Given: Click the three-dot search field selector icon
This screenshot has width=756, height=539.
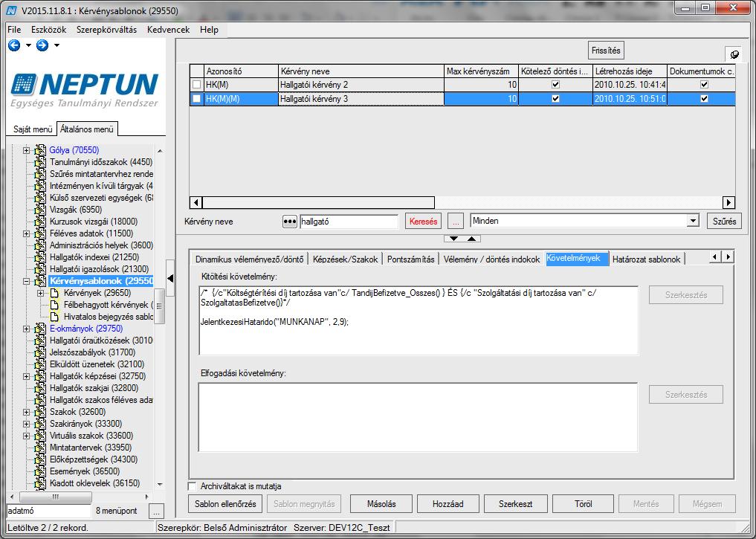Looking at the screenshot, I should tap(289, 222).
